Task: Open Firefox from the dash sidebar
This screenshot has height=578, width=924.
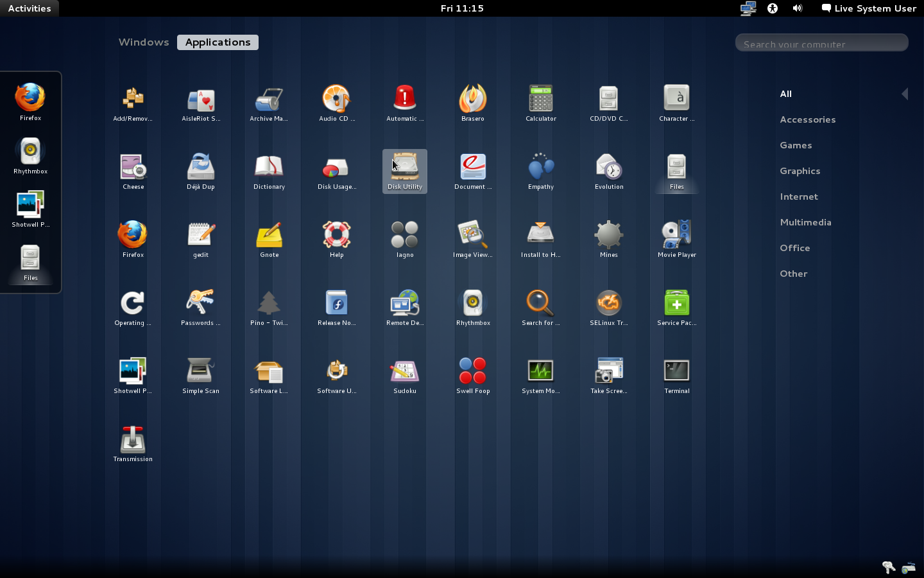Action: 30,101
